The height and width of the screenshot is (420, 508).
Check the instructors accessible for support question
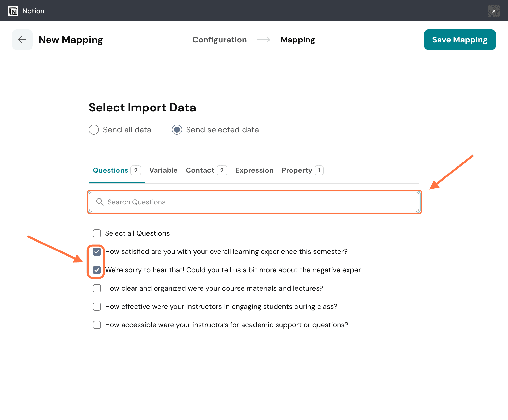pos(97,325)
